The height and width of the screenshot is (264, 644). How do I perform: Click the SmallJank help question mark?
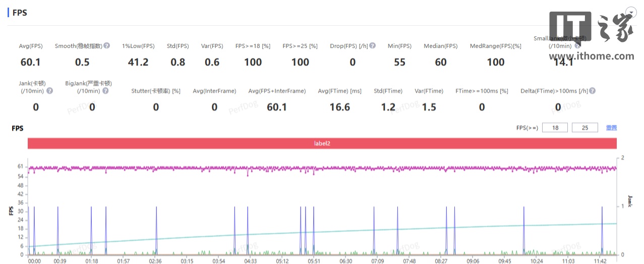click(577, 46)
